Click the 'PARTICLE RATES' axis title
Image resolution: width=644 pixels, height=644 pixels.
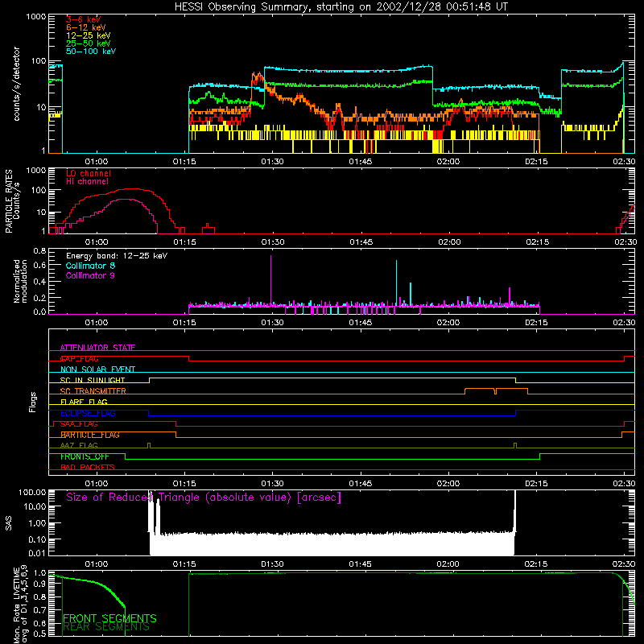(x=9, y=201)
